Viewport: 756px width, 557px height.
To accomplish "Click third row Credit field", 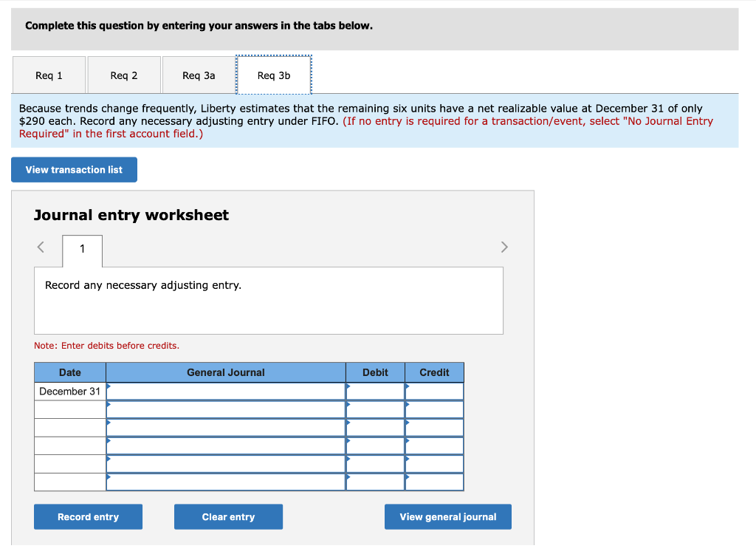I will tap(434, 428).
